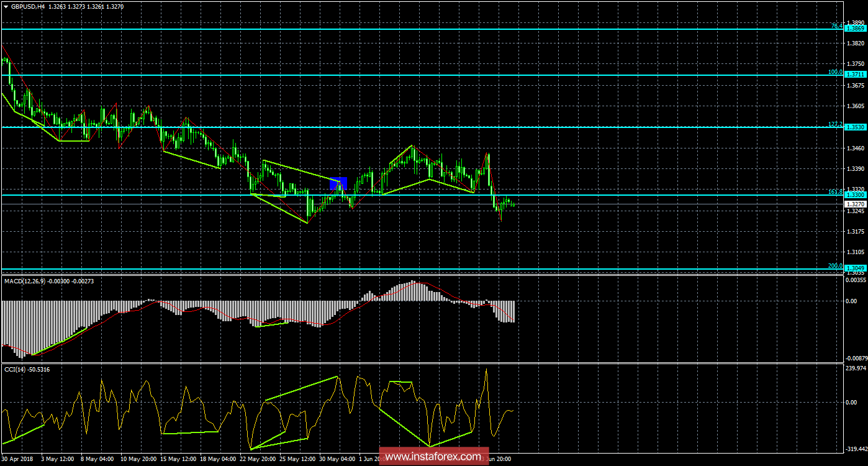The image size is (868, 466).
Task: Click the 3 May 12:00 time label
Action: point(58,459)
